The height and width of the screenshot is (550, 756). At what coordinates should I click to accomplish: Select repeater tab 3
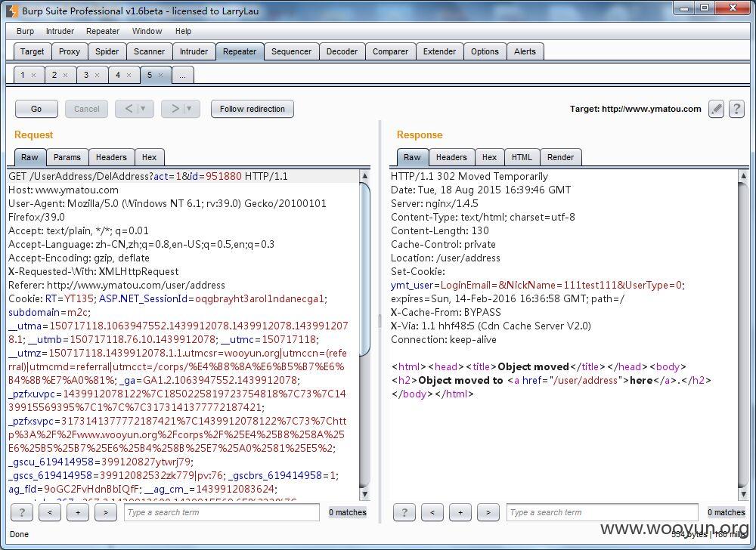(86, 75)
